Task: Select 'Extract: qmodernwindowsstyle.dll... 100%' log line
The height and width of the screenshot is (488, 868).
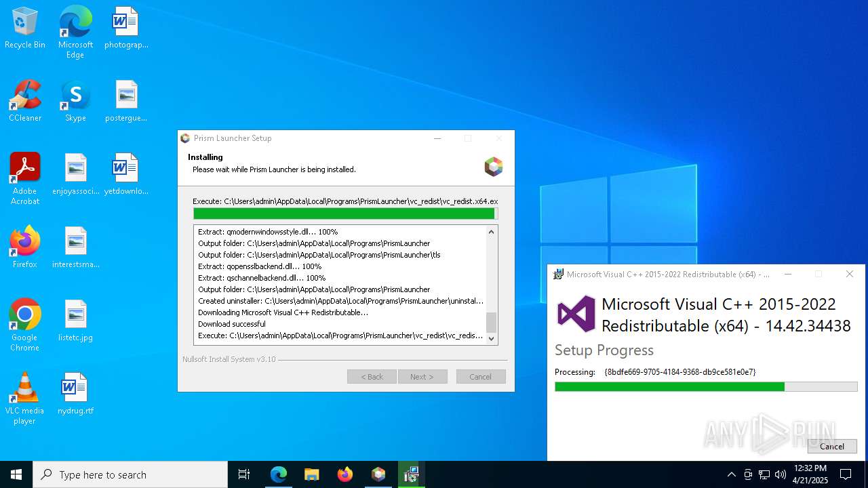Action: click(268, 232)
